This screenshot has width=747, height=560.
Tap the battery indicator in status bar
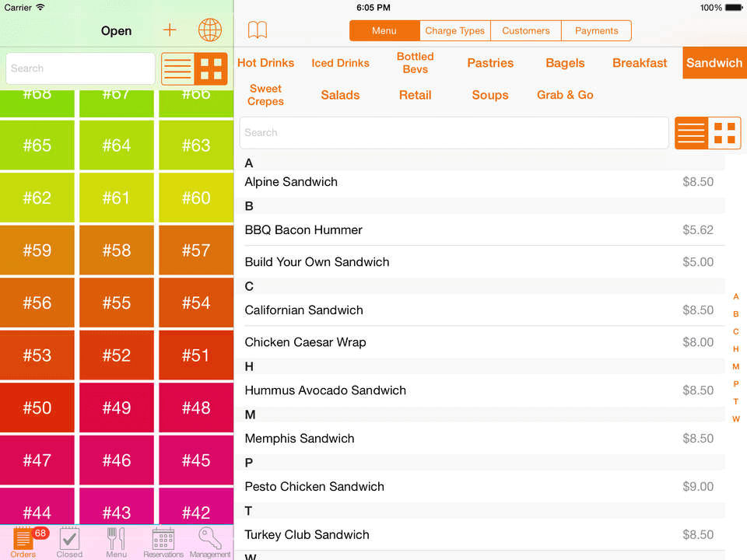point(734,8)
